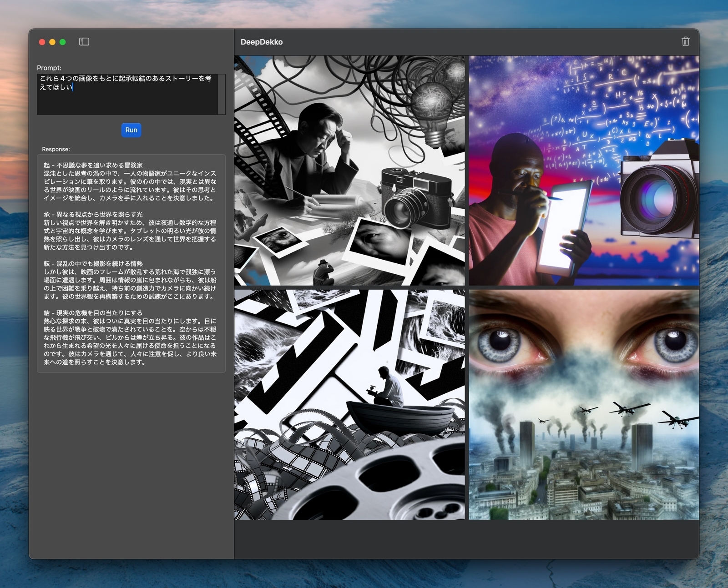Click the trash icon to clear the images
The image size is (728, 588).
click(687, 41)
